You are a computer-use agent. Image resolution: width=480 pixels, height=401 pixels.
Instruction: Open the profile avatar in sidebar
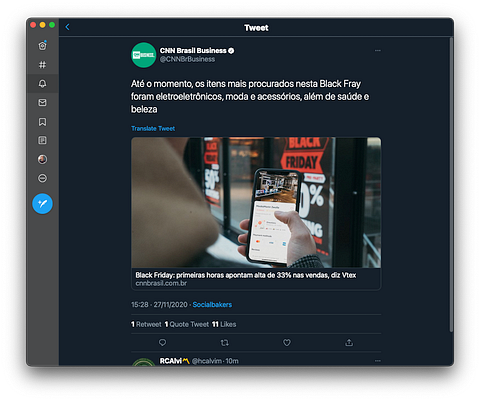42,159
